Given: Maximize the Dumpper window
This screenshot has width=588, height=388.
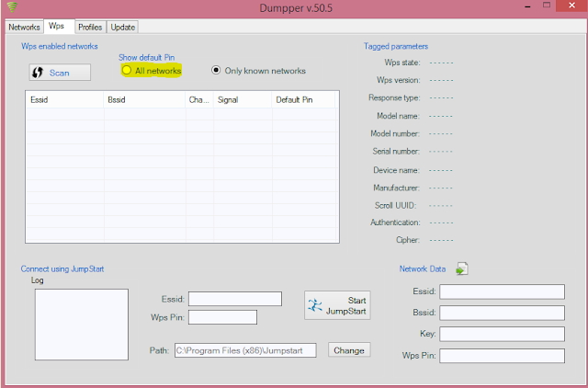Looking at the screenshot, I should pyautogui.click(x=547, y=6).
